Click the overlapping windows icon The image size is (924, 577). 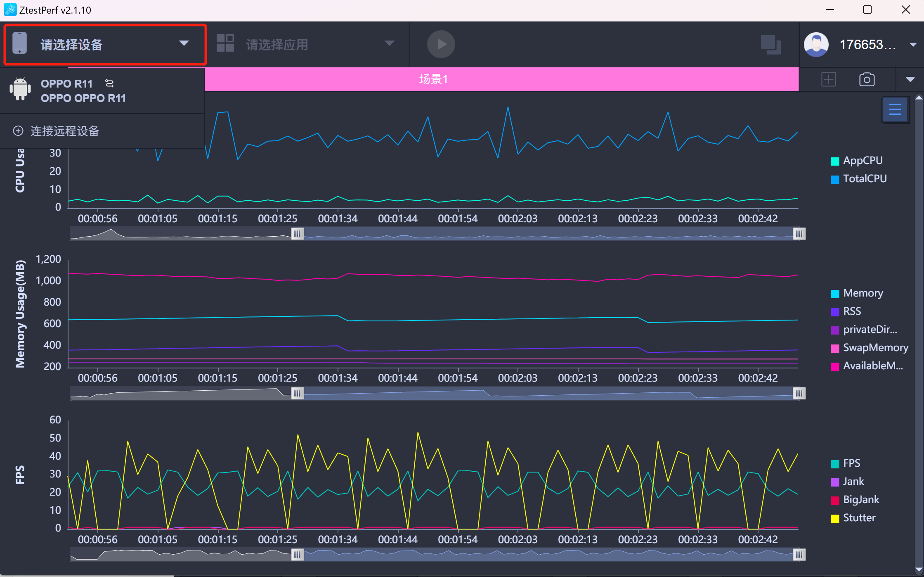click(x=770, y=45)
